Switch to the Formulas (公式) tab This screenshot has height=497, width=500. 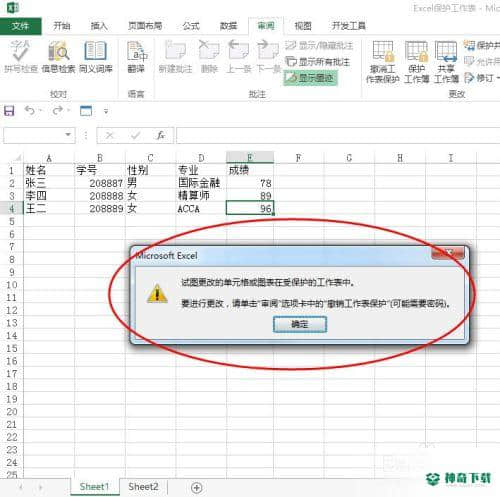tap(191, 26)
